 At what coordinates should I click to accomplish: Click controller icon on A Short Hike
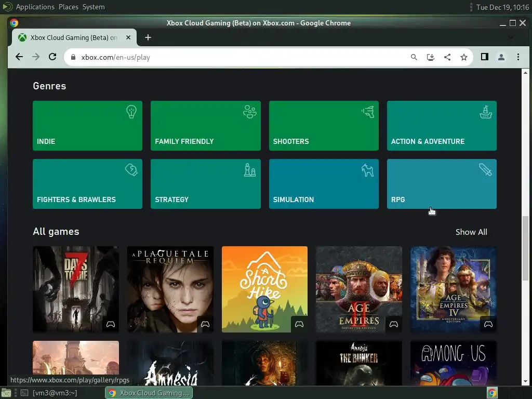(299, 324)
